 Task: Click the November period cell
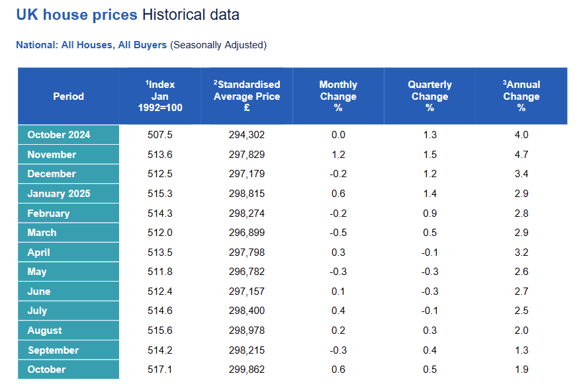click(x=52, y=155)
